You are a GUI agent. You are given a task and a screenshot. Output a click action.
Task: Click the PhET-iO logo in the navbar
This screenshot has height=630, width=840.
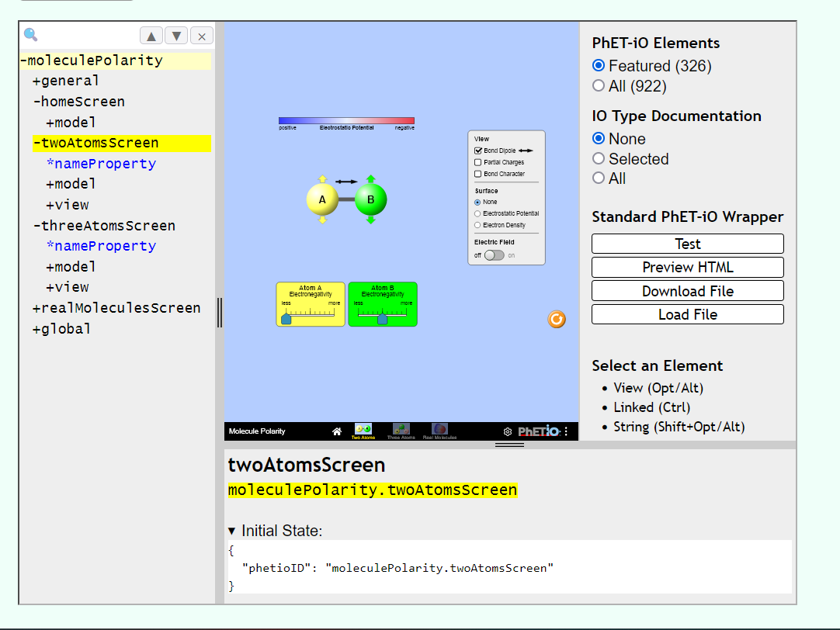click(540, 431)
